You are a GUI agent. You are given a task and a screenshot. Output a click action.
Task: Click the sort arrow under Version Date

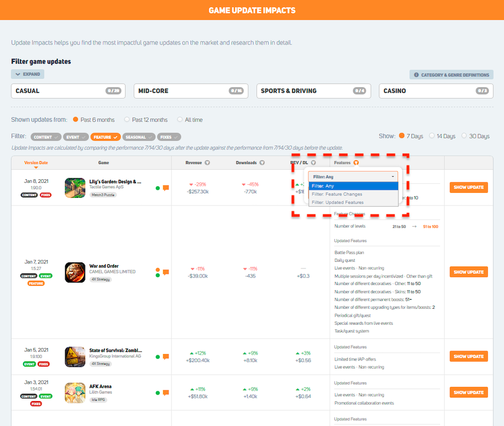coord(36,168)
